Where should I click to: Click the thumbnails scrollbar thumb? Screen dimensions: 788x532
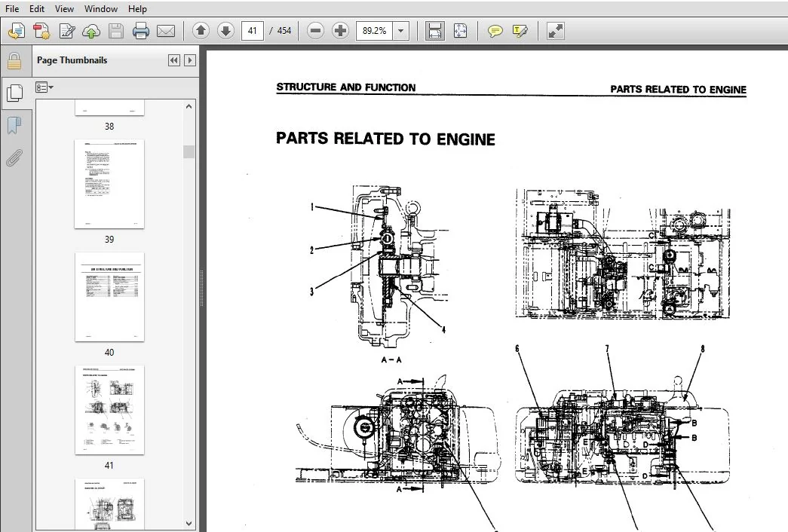click(189, 151)
